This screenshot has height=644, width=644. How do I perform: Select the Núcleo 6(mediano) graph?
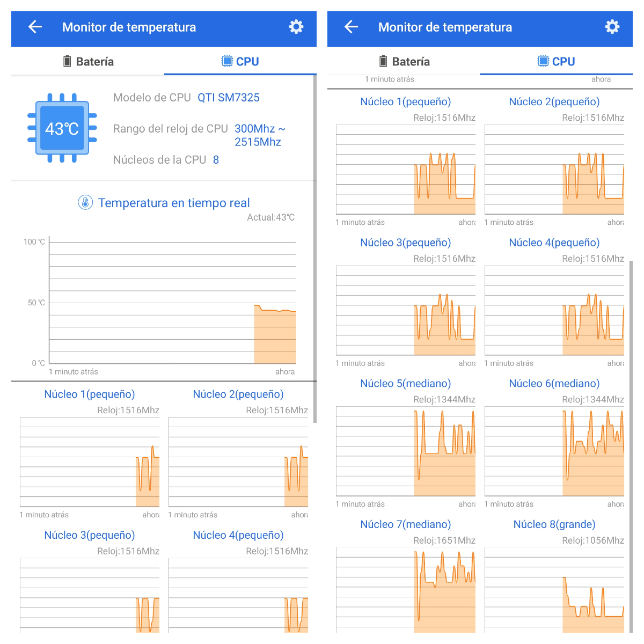(554, 451)
